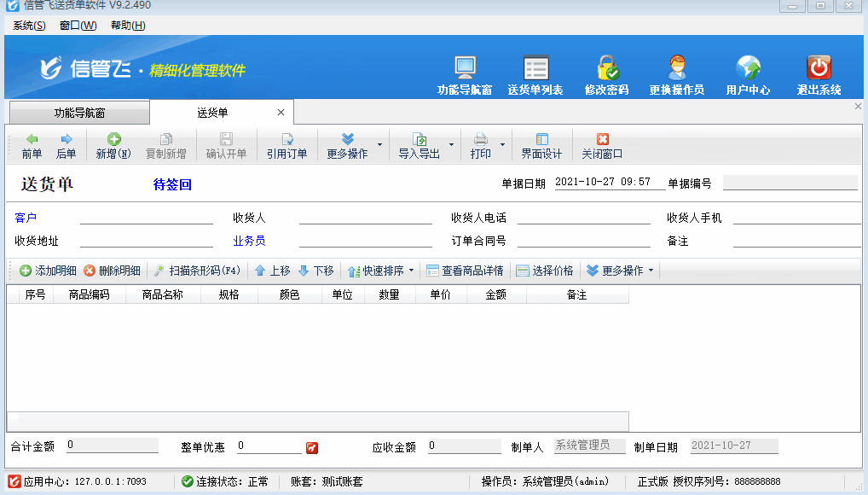The width and height of the screenshot is (868, 495).
Task: Open the 打印 dropdown arrow
Action: point(502,145)
